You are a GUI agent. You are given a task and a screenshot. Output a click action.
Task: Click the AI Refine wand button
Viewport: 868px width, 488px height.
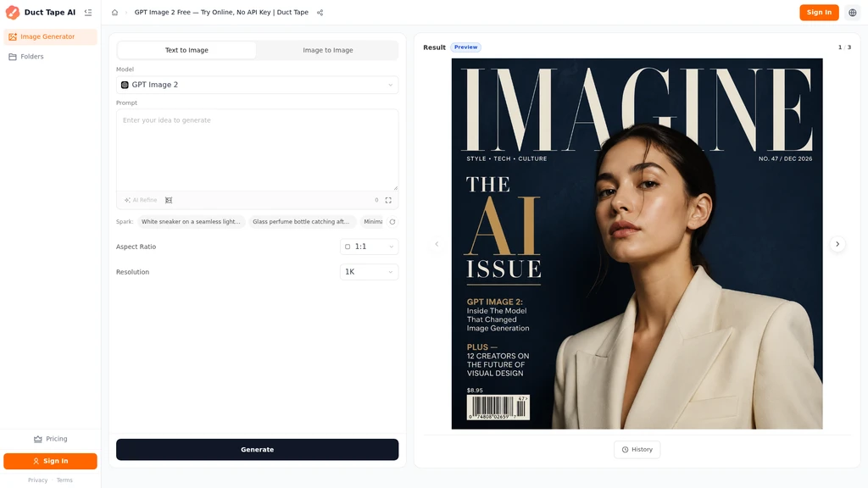141,200
